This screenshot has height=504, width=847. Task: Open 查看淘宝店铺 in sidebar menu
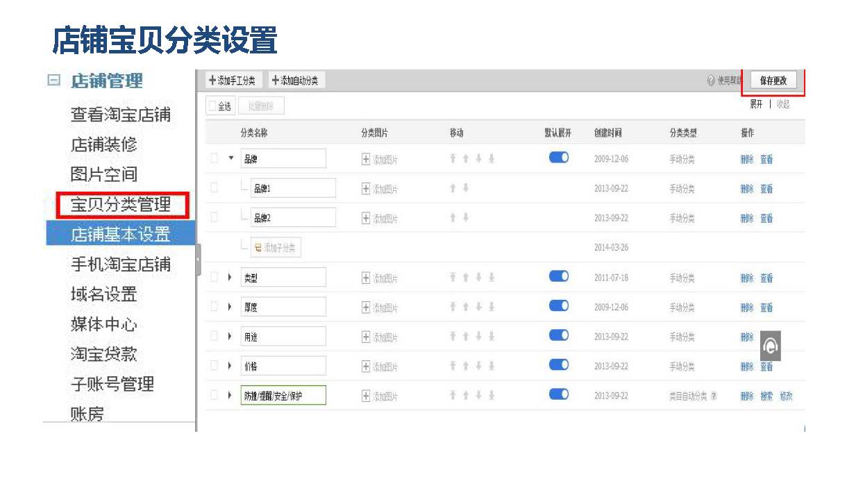click(x=121, y=115)
